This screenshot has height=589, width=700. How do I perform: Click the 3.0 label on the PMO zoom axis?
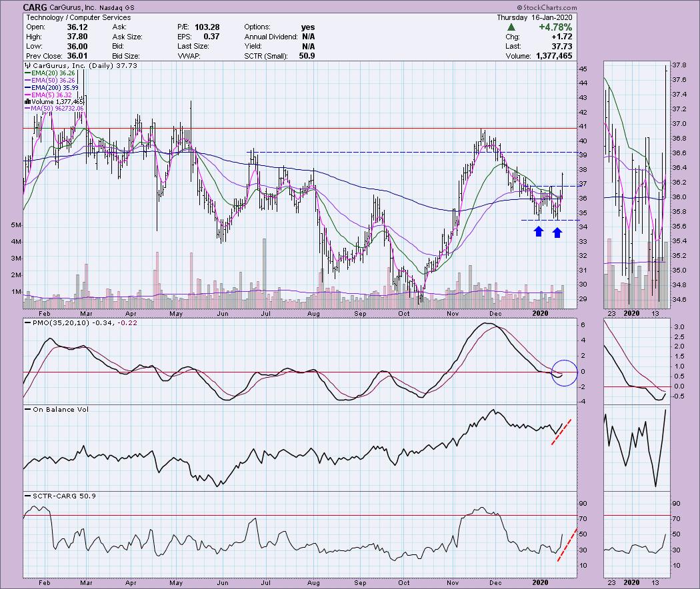pyautogui.click(x=679, y=327)
